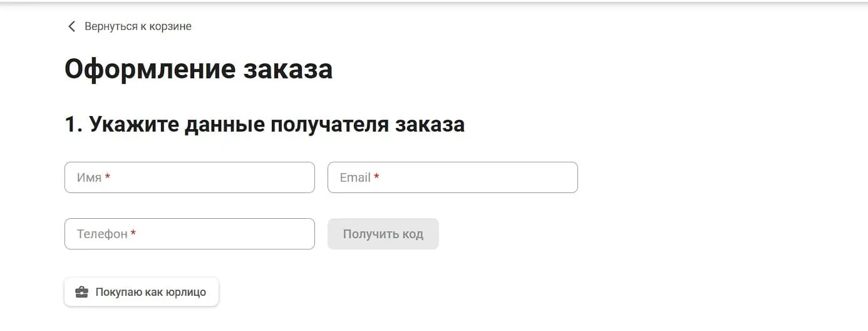Viewport: 868px width, 331px height.
Task: Select the Покупаю как юрлицо button
Action: point(142,292)
